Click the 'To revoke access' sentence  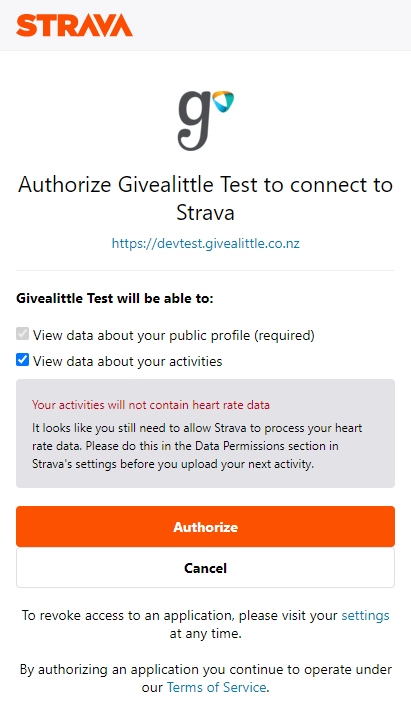[x=206, y=624]
